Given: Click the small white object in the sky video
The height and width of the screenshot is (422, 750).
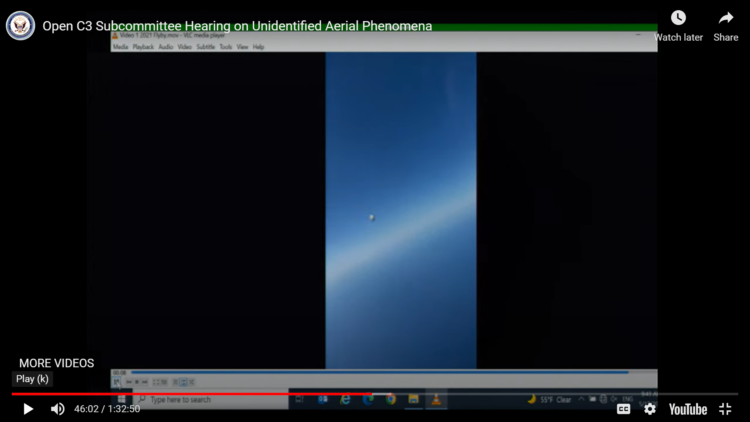Looking at the screenshot, I should pos(372,218).
